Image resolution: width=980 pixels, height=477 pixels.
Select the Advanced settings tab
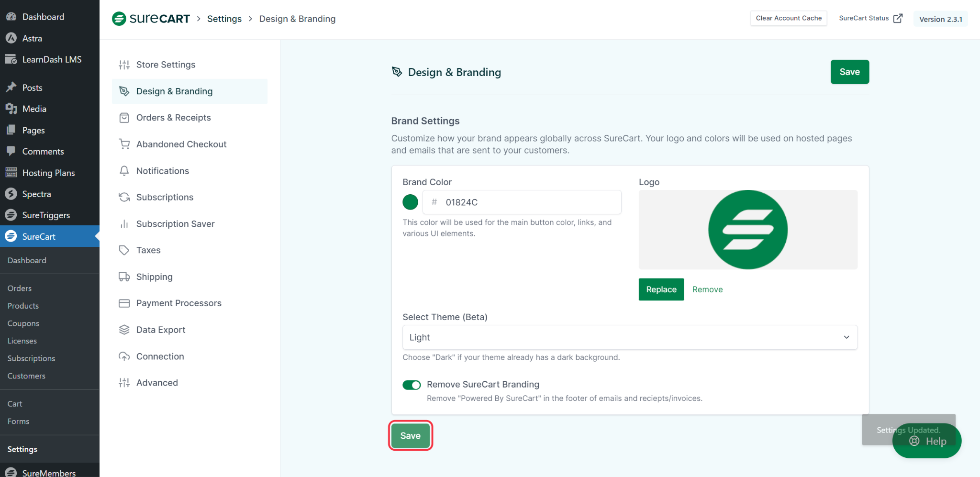[x=189, y=383]
